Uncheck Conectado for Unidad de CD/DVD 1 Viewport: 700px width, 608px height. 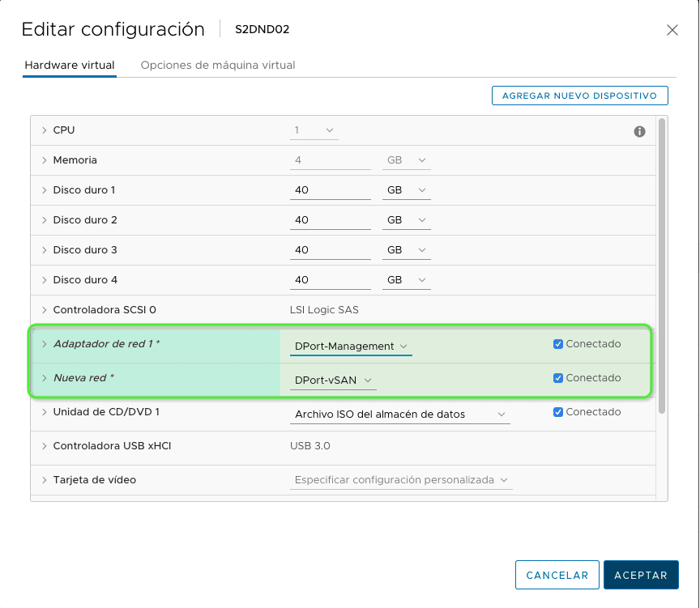pos(558,411)
